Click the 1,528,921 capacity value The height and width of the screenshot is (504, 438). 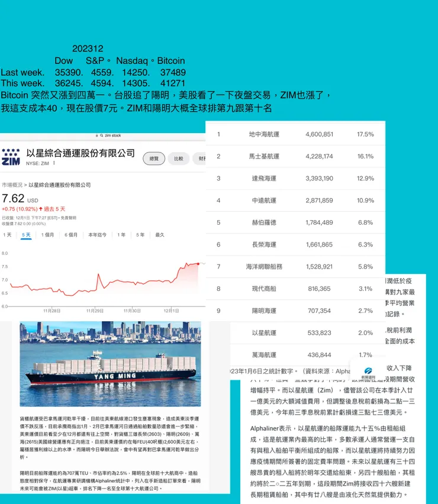[320, 266]
